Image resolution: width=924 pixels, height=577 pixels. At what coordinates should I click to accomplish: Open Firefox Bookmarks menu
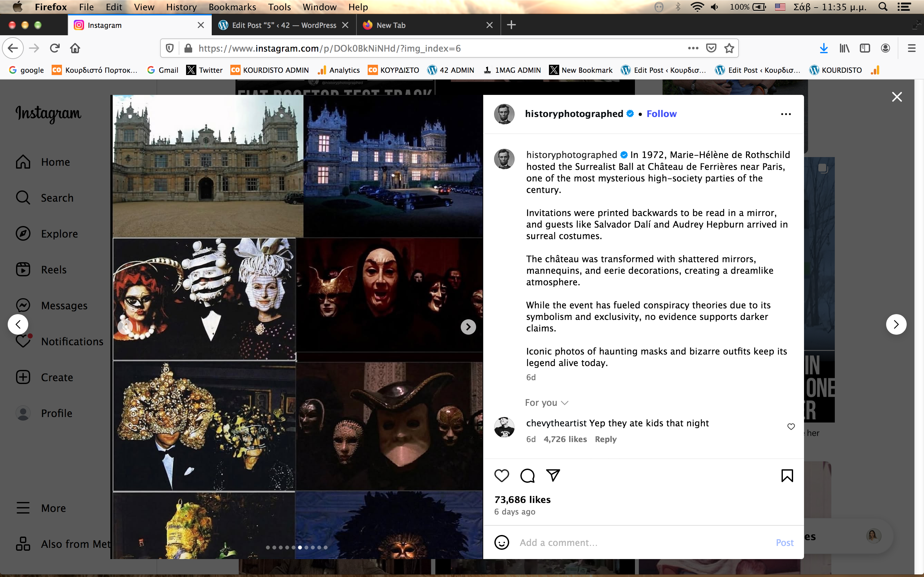232,7
